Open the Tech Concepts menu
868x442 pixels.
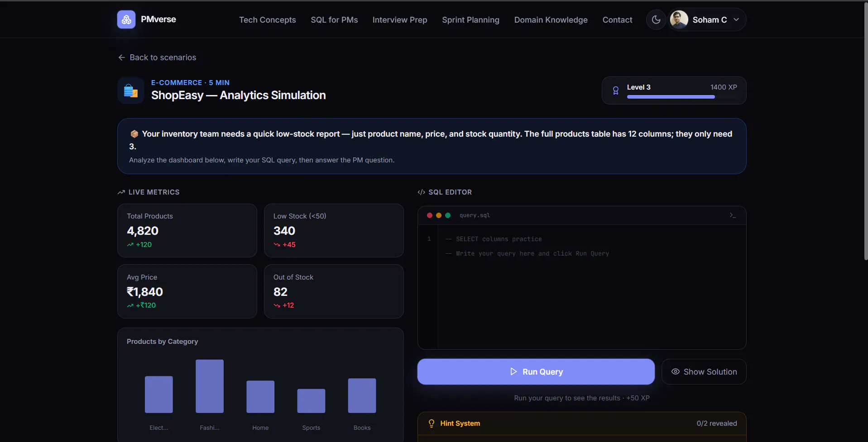[268, 20]
